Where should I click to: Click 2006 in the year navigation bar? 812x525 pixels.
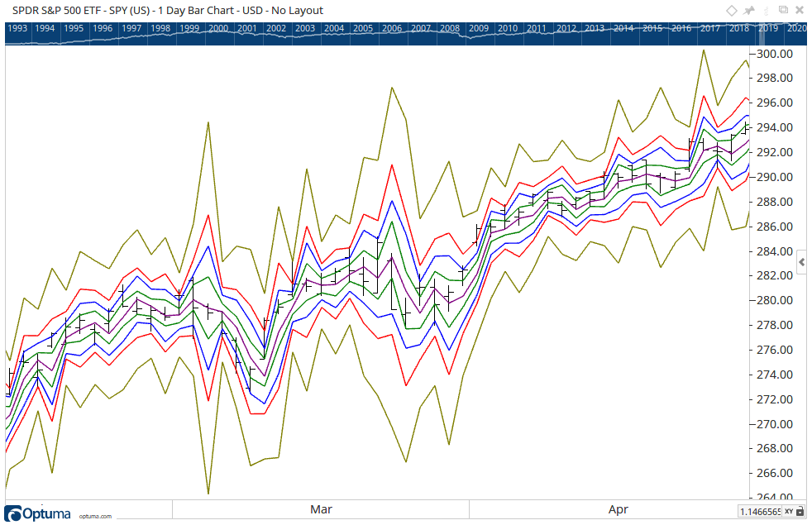pos(392,28)
